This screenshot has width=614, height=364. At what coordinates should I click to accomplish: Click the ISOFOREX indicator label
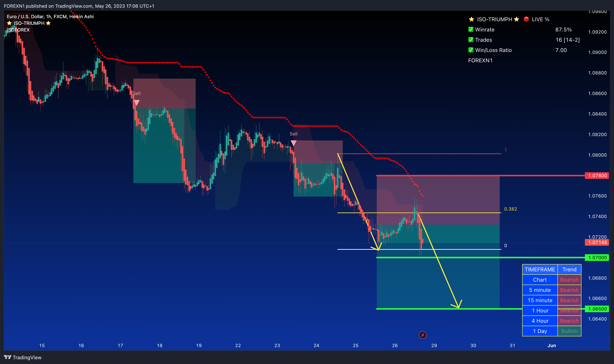(x=18, y=30)
